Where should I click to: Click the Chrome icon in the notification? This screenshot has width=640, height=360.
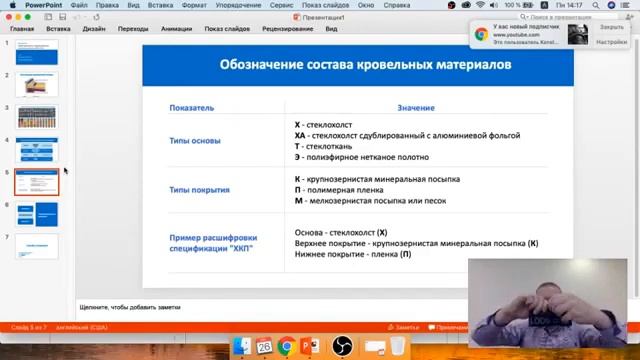481,34
